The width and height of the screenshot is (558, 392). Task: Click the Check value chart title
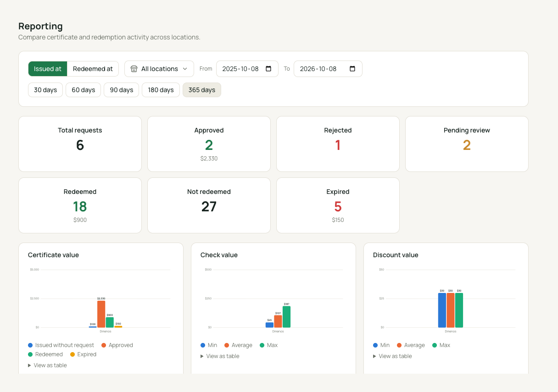click(219, 255)
